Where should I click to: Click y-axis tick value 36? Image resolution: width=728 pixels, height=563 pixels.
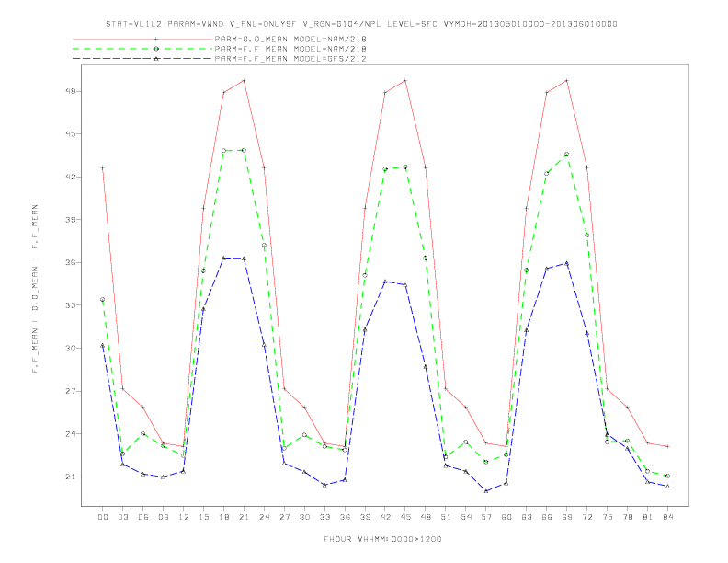[70, 262]
